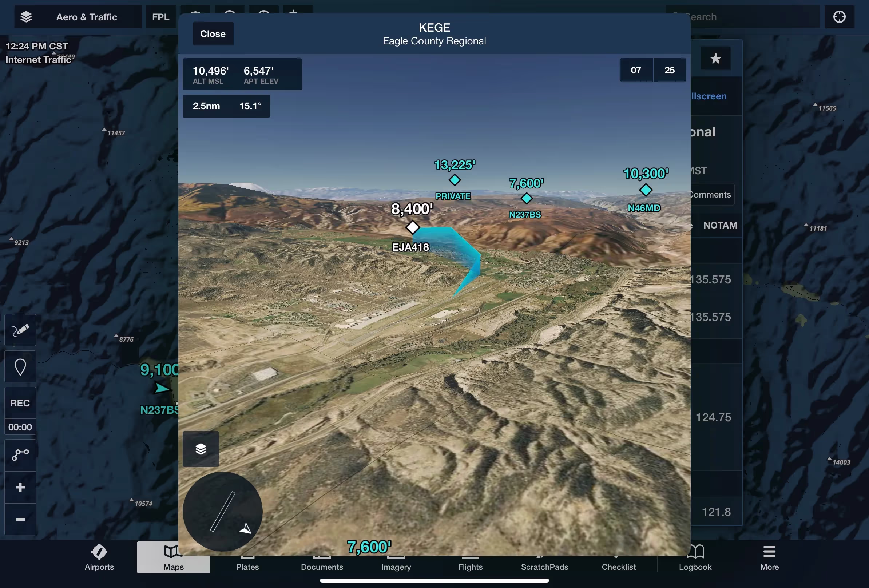Select the 121.8 frequency row
The image size is (869, 588).
[716, 512]
